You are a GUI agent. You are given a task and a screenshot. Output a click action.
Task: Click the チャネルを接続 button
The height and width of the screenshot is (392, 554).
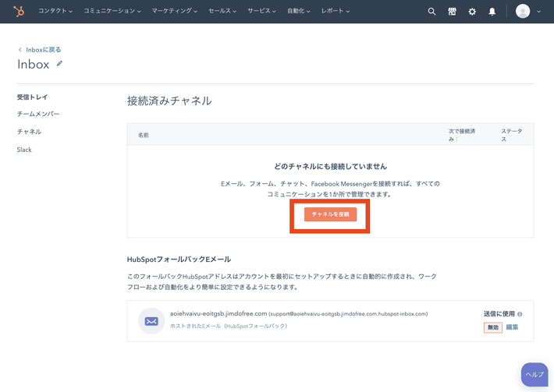(330, 214)
